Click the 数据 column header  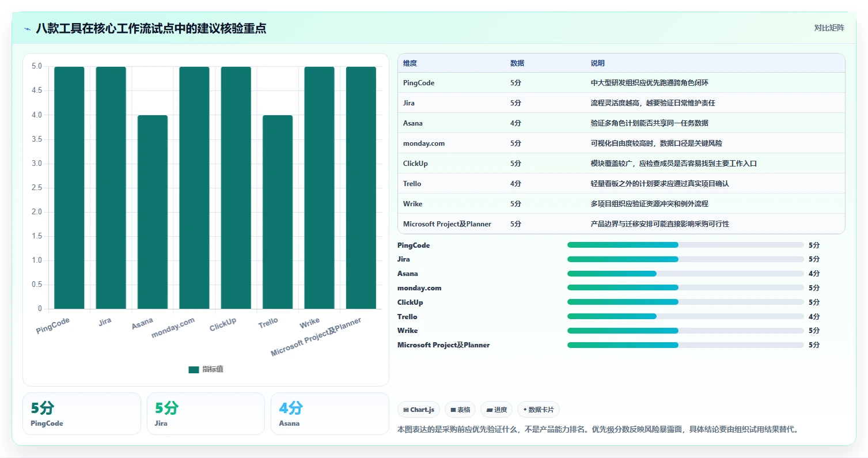tap(517, 63)
